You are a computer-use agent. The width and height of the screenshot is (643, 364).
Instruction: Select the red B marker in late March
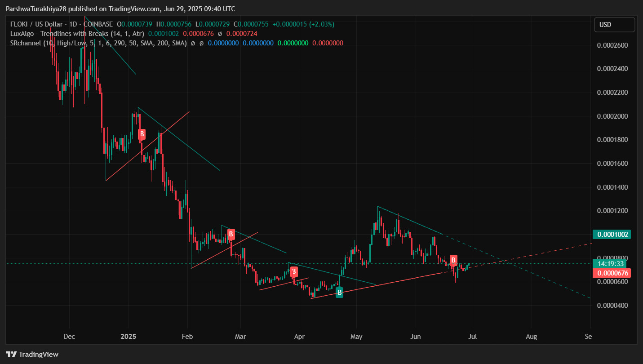coord(294,271)
